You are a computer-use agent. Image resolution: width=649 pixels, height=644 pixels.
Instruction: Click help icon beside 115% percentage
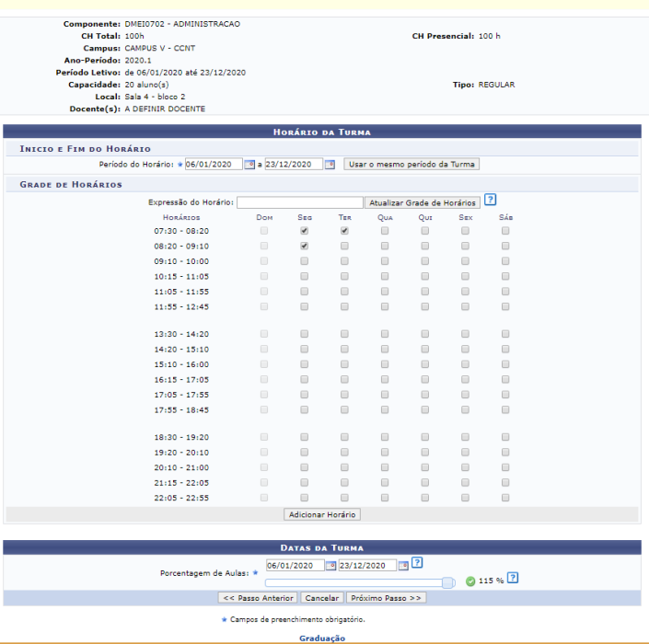coord(513,578)
